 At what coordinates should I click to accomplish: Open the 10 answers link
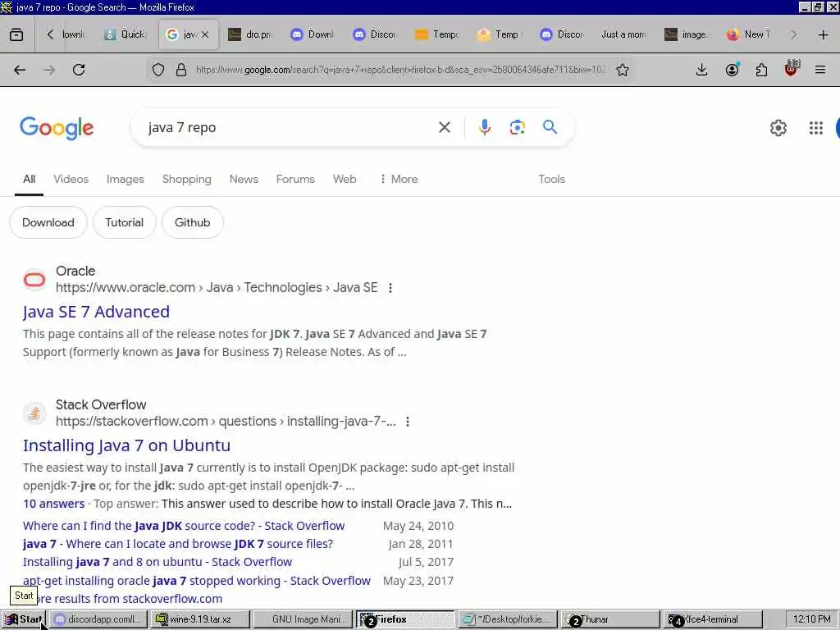pyautogui.click(x=53, y=504)
